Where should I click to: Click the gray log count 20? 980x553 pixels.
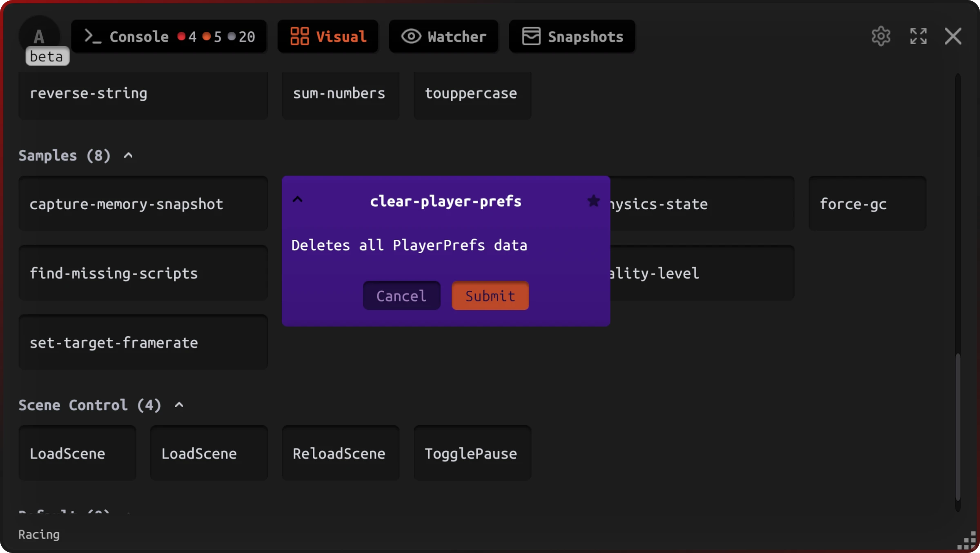(x=242, y=37)
